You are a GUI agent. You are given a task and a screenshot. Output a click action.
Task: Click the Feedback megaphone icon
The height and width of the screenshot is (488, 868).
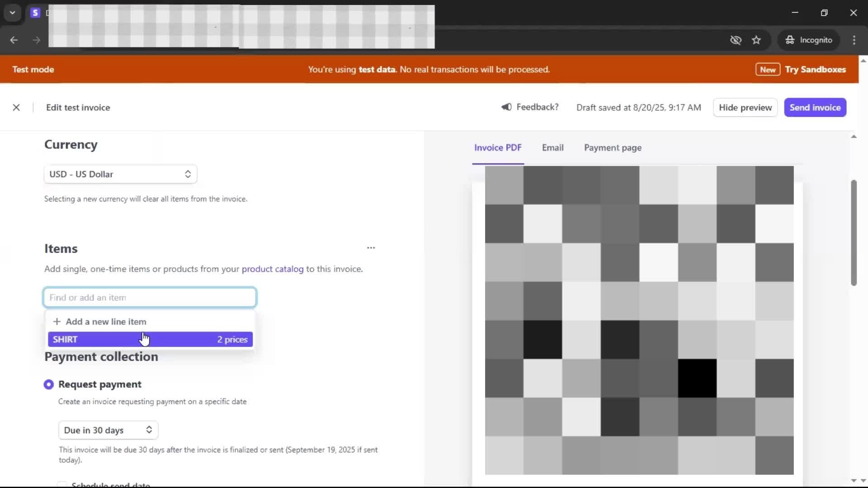click(x=506, y=107)
